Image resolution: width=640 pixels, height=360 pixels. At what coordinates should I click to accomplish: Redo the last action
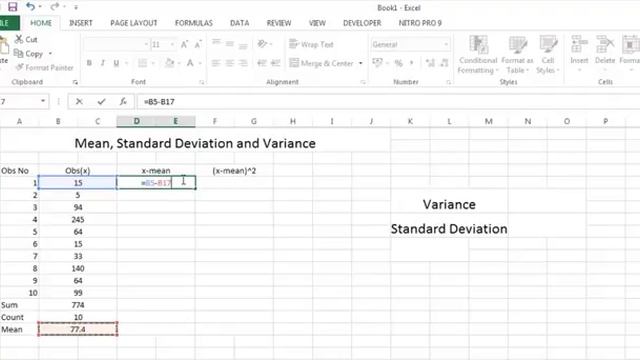pos(55,7)
